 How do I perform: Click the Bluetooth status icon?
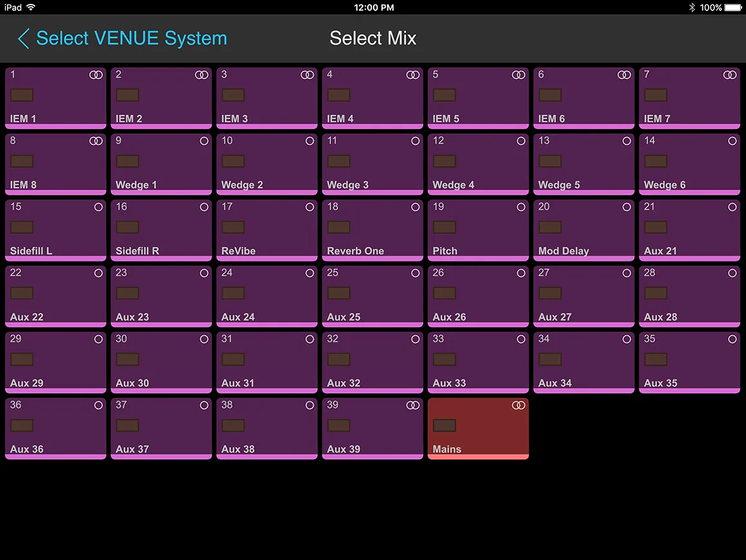692,7
